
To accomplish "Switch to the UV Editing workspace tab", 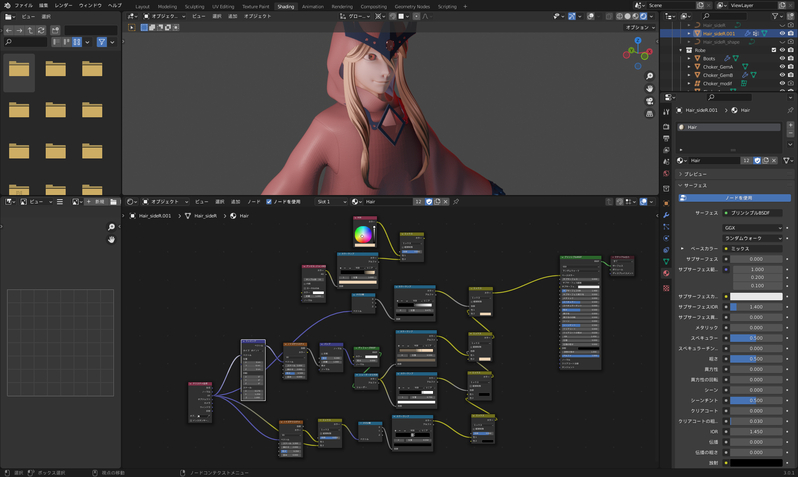I will coord(223,7).
